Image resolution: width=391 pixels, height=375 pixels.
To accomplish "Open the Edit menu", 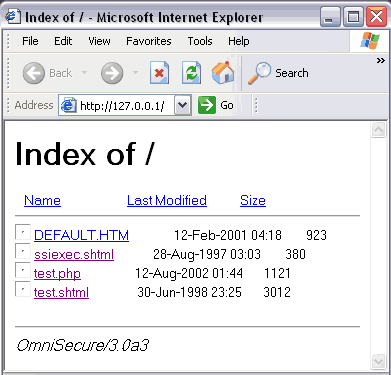I will click(63, 41).
